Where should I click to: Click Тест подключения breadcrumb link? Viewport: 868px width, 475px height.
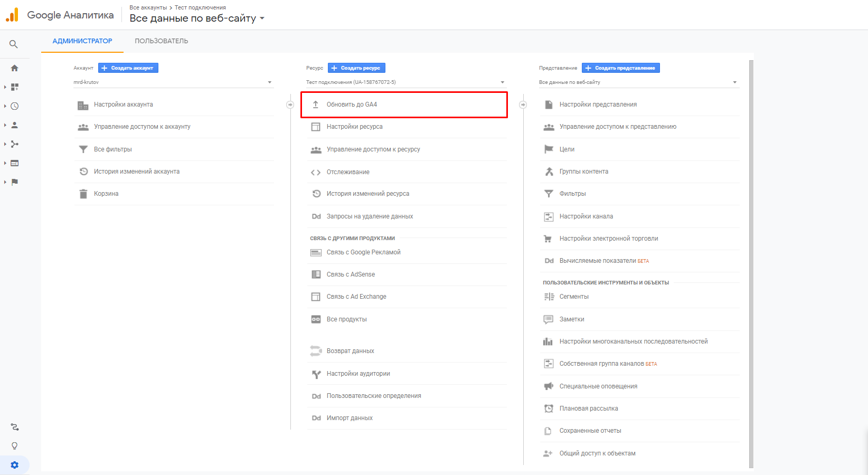(x=200, y=7)
